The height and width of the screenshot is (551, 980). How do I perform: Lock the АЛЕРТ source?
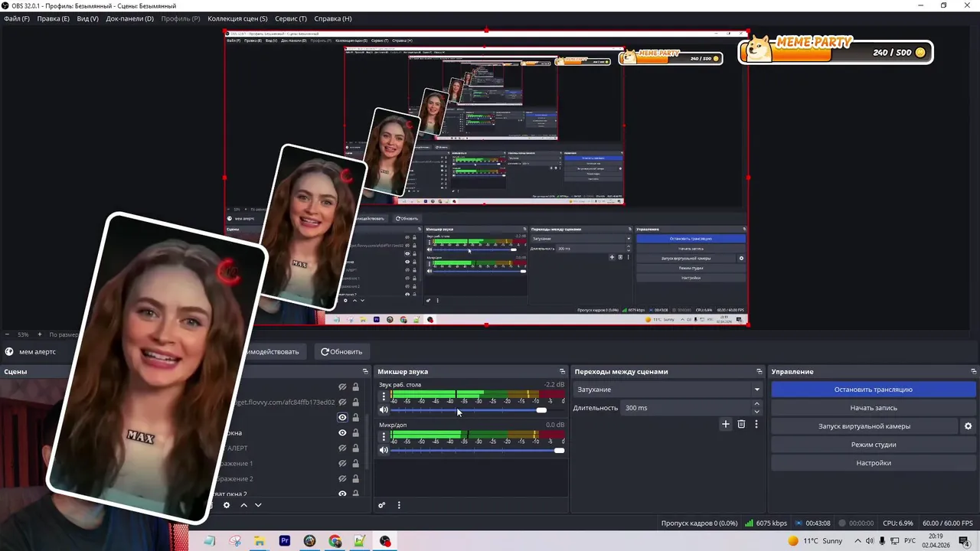coord(355,448)
